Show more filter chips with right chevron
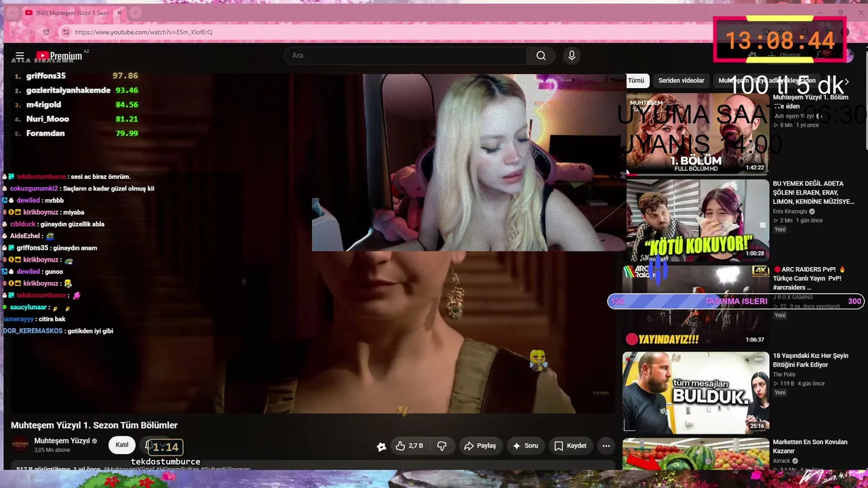 coord(847,81)
